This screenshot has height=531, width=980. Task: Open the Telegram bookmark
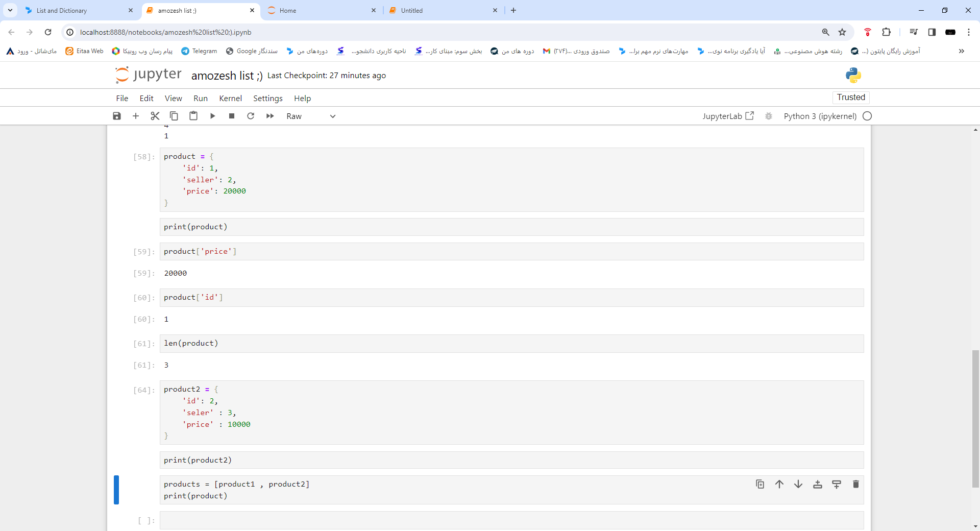coord(199,51)
